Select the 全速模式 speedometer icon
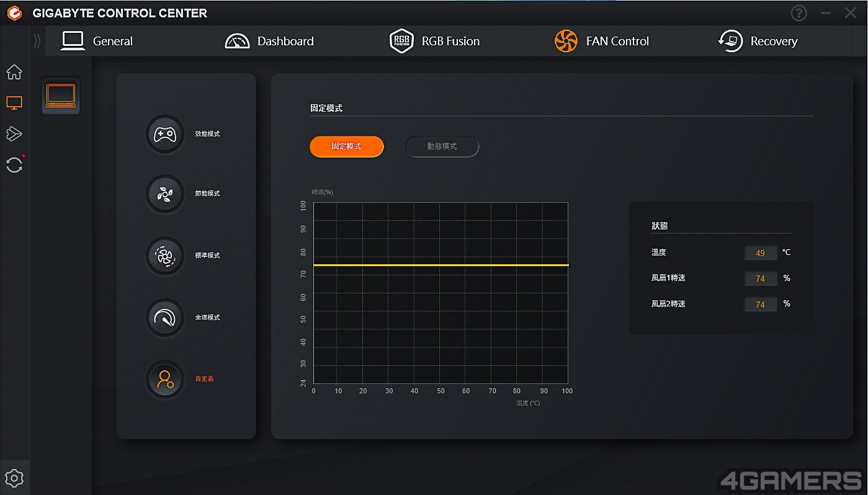868x495 pixels. point(164,318)
